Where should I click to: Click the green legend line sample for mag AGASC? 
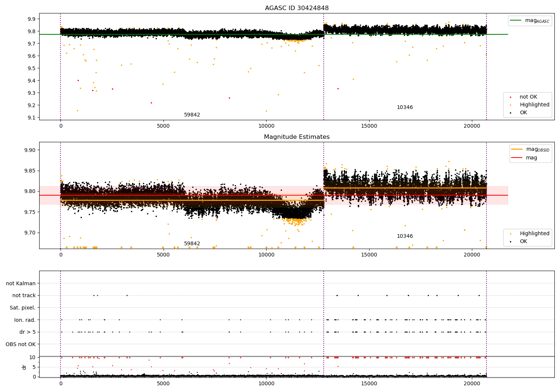click(516, 21)
